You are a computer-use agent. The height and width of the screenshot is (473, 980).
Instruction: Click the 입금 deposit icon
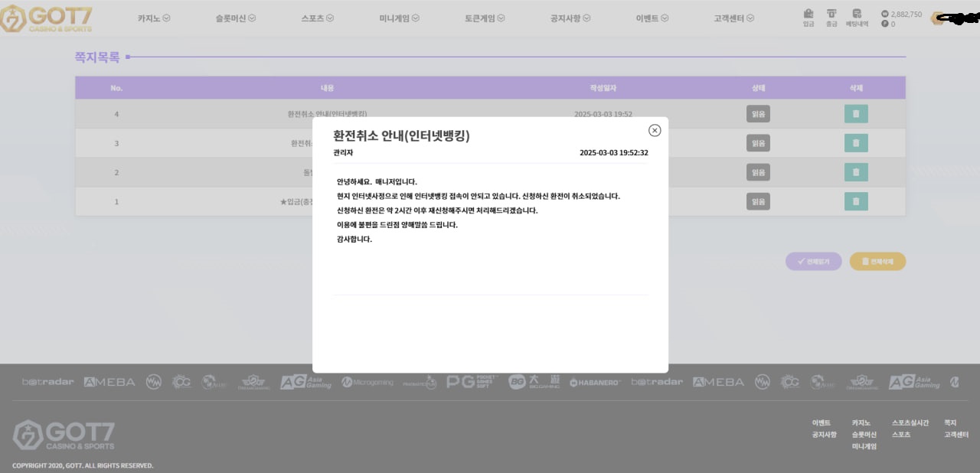pyautogui.click(x=808, y=17)
